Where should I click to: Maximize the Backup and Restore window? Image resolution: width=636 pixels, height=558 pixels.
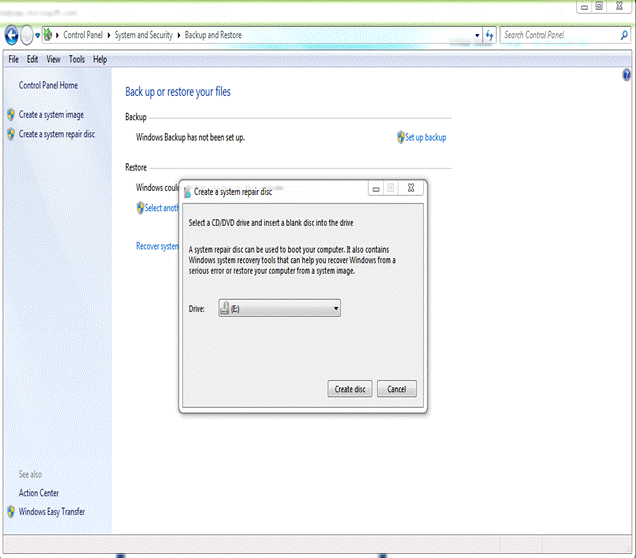click(x=599, y=6)
